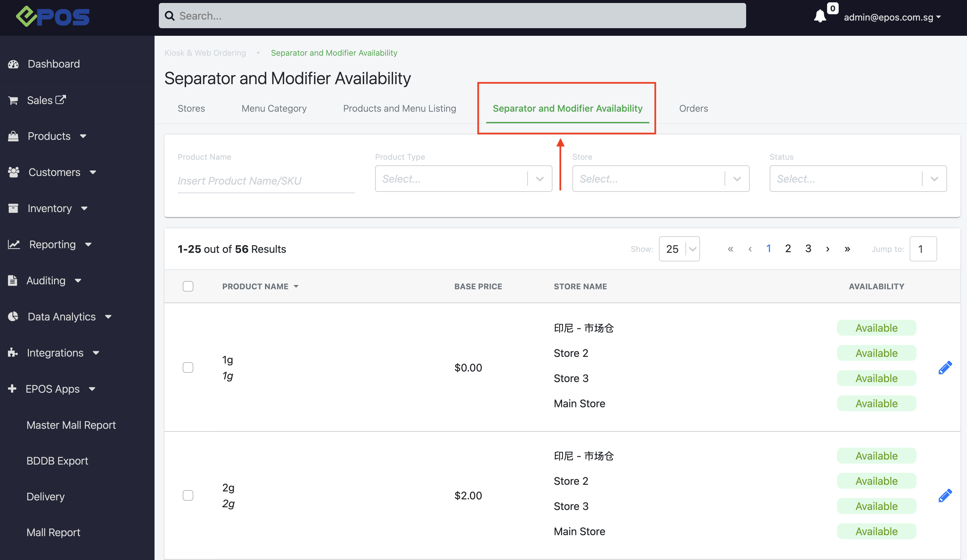Select Separator and Modifier Availability tab

pos(567,109)
